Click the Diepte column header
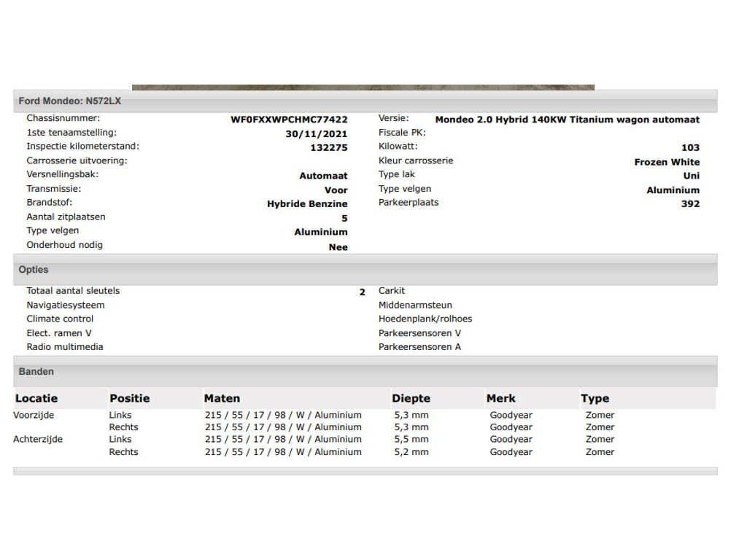Viewport: 747px width, 560px height. (411, 399)
